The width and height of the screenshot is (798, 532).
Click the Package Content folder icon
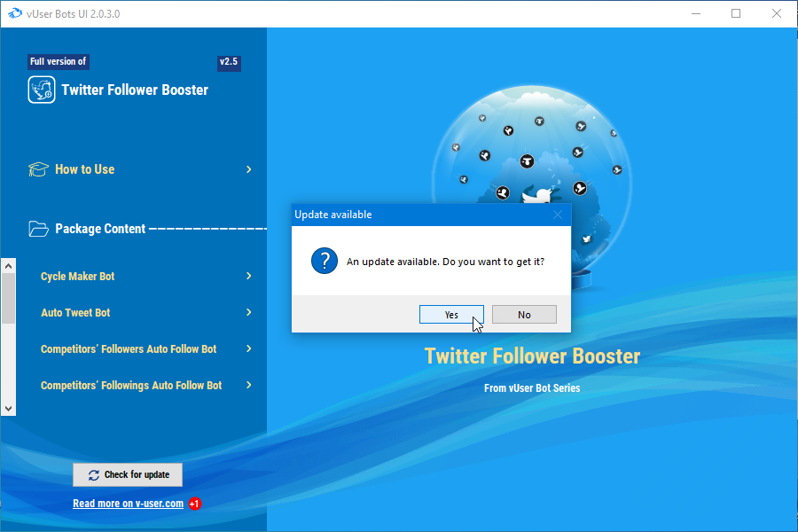tap(38, 229)
